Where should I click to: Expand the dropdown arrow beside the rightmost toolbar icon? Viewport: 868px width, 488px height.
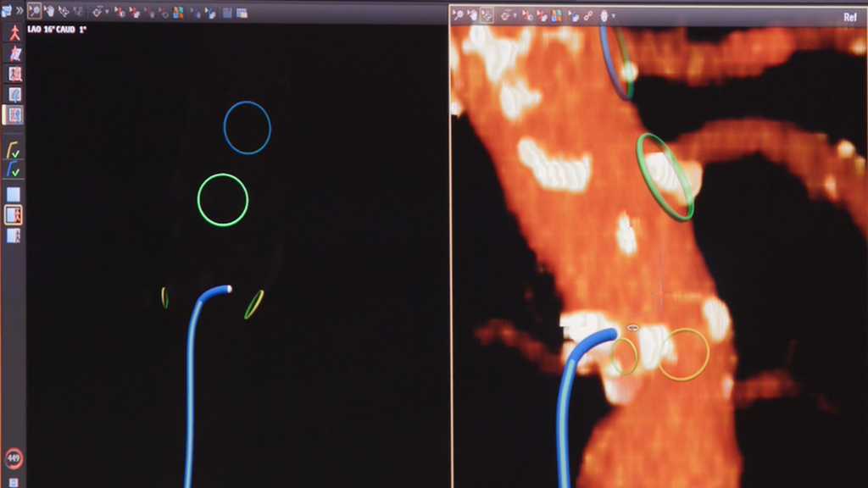tap(613, 14)
